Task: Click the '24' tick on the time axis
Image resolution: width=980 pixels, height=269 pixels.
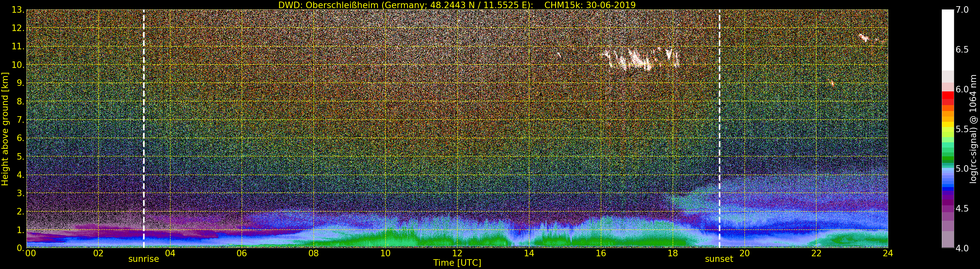Action: pyautogui.click(x=888, y=253)
